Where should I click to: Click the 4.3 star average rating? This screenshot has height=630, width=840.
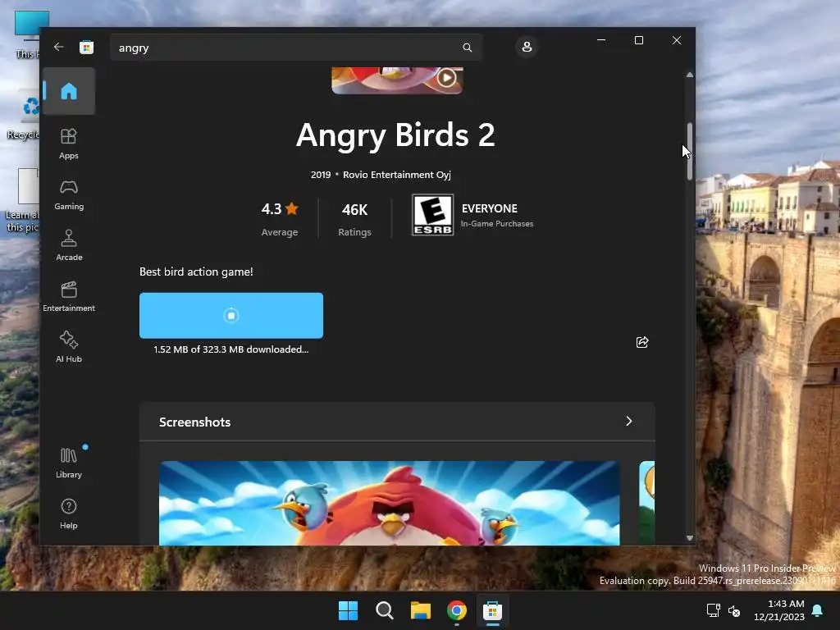279,218
